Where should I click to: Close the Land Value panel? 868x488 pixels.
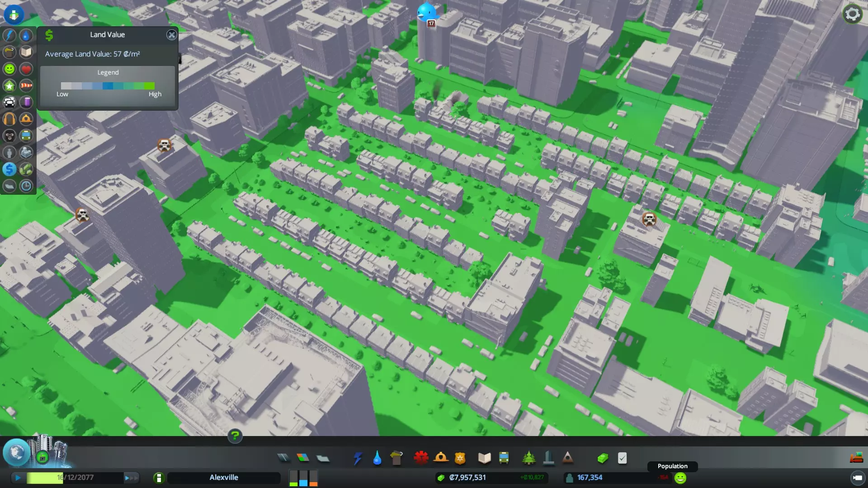tap(171, 35)
